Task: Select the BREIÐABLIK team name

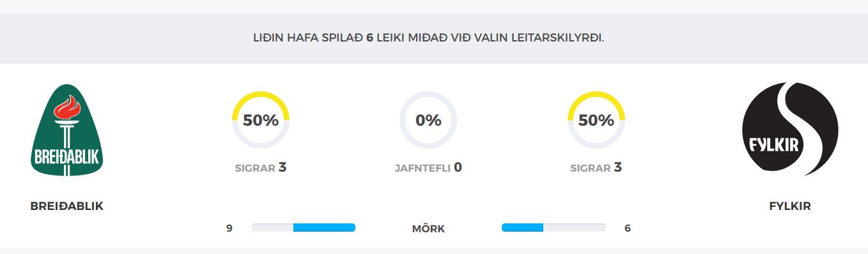Action: 66,207
